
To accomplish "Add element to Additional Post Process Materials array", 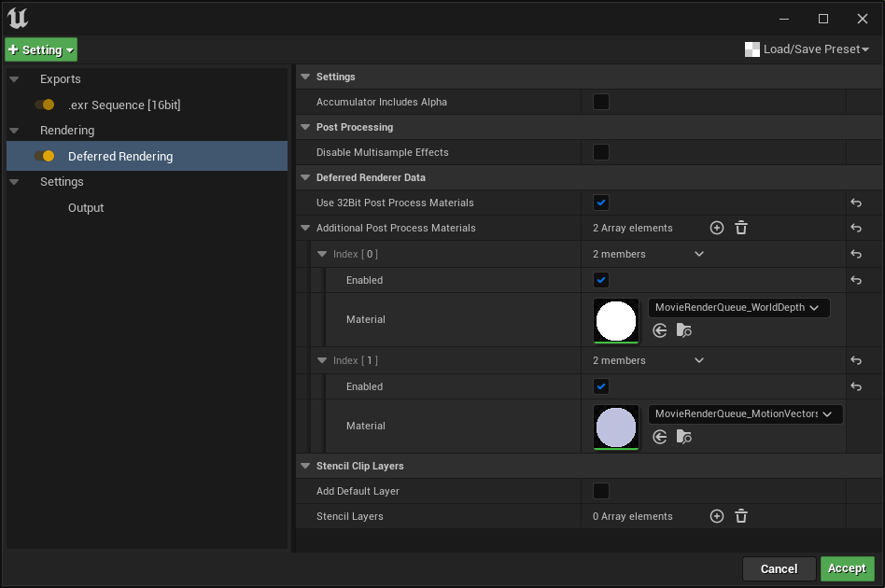I will [717, 227].
